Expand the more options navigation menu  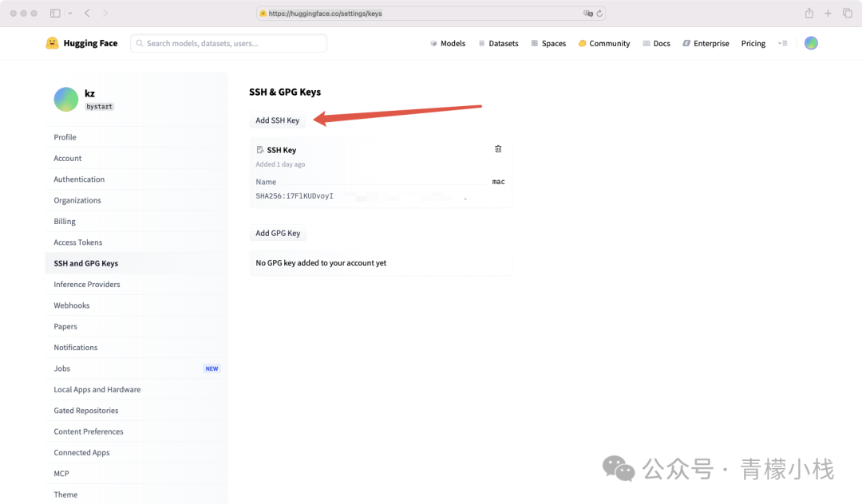pos(782,43)
